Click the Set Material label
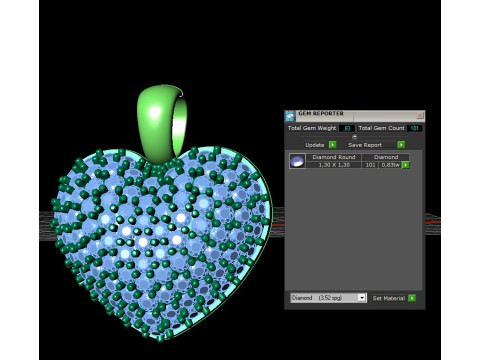Image resolution: width=480 pixels, height=360 pixels. tap(389, 298)
